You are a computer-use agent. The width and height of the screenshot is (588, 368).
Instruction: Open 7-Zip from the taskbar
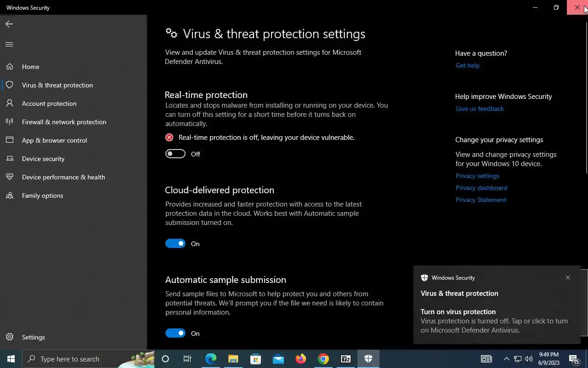click(345, 359)
